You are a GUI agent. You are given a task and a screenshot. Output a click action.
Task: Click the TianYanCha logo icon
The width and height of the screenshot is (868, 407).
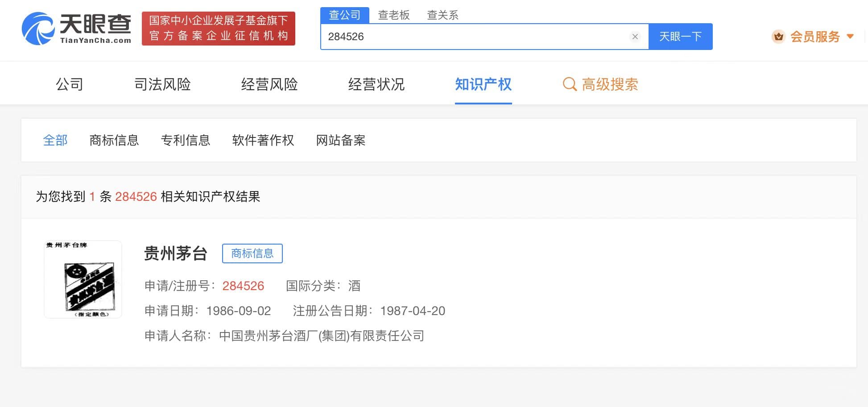tap(38, 29)
